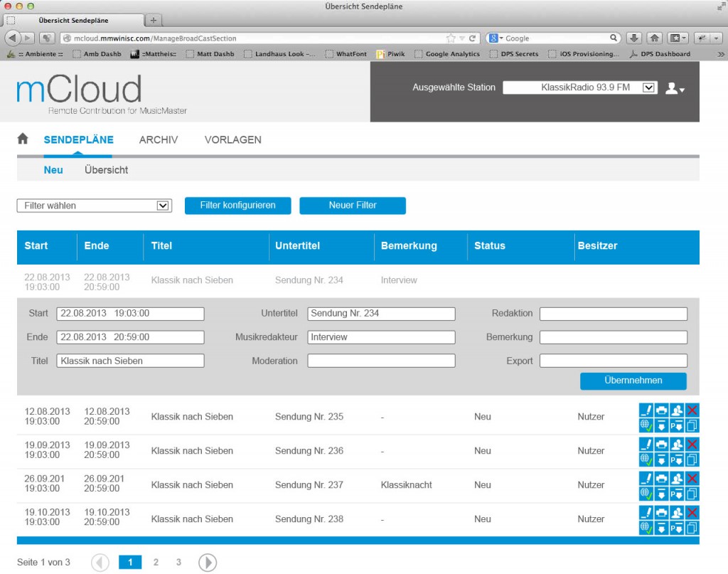Print the Sendung Nr. 236 broadcast plan

(661, 444)
